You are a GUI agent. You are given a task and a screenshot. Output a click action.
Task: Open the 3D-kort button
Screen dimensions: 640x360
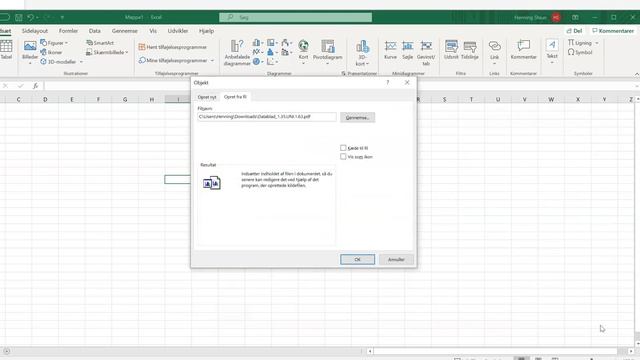362,53
